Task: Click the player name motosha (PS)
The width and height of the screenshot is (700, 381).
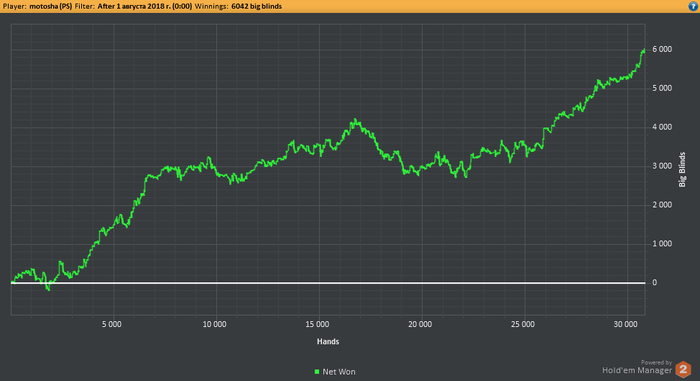Action: pos(50,6)
